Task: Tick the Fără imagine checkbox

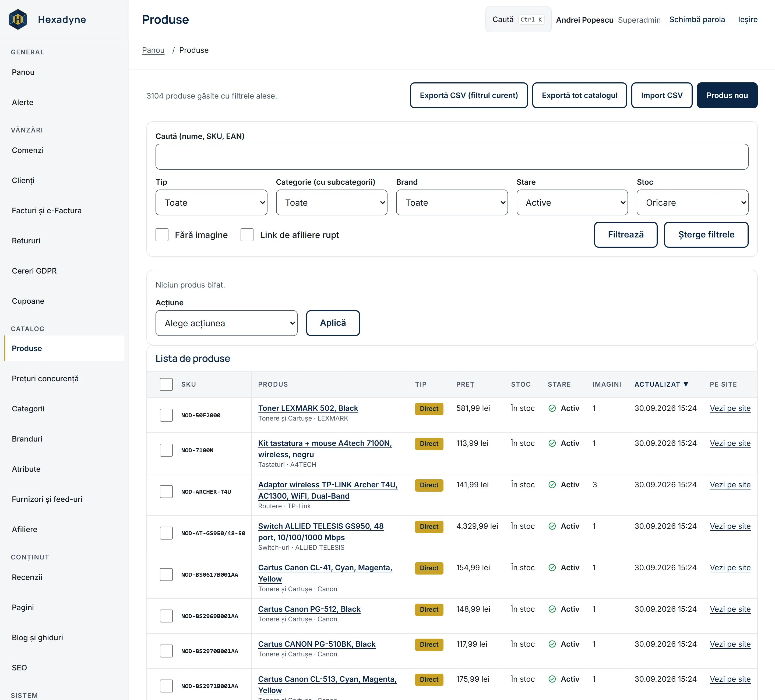Action: 162,234
